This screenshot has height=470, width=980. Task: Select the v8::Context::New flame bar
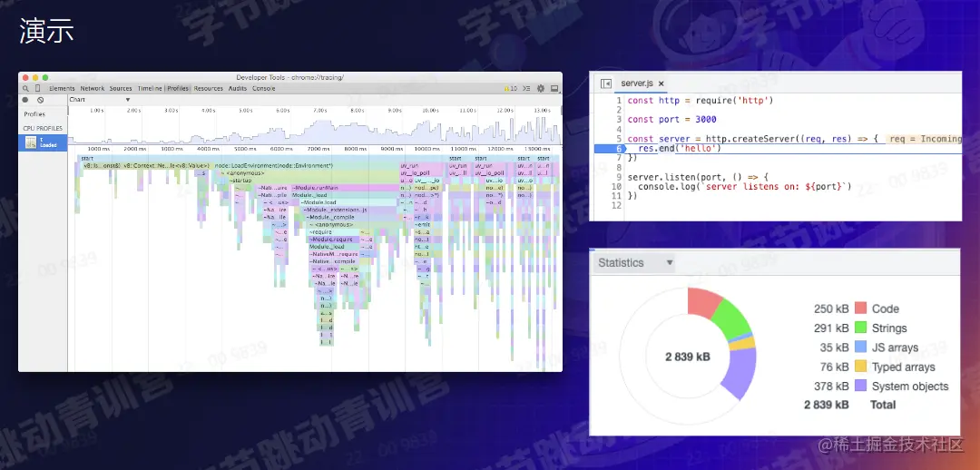[x=166, y=166]
